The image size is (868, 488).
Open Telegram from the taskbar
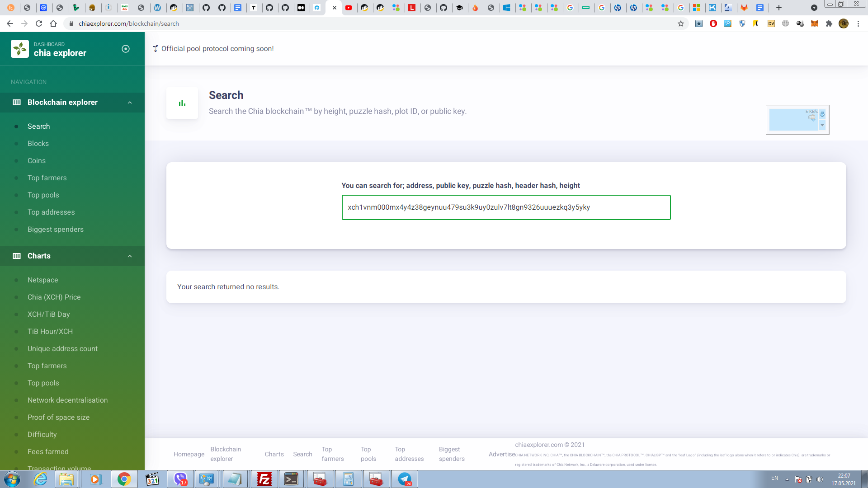tap(405, 479)
